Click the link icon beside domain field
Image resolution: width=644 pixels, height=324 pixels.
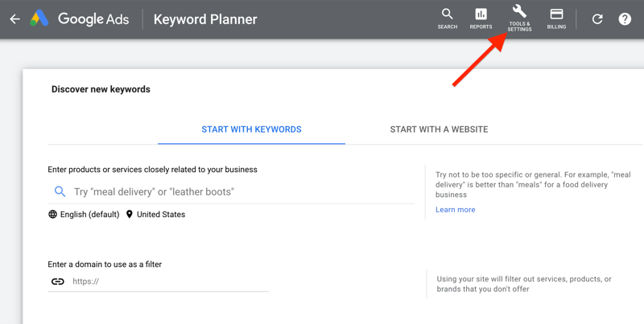(57, 281)
